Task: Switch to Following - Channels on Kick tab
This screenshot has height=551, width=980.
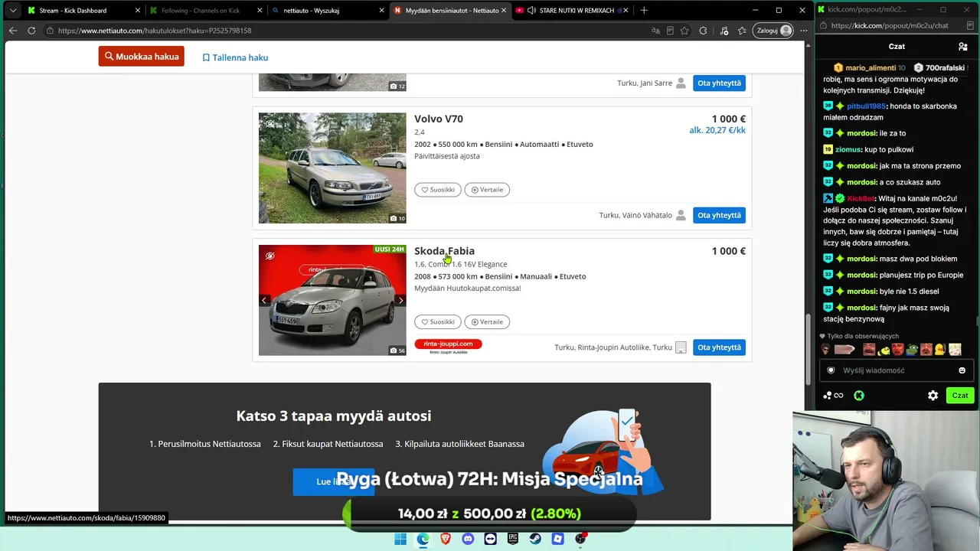Action: [x=204, y=11]
